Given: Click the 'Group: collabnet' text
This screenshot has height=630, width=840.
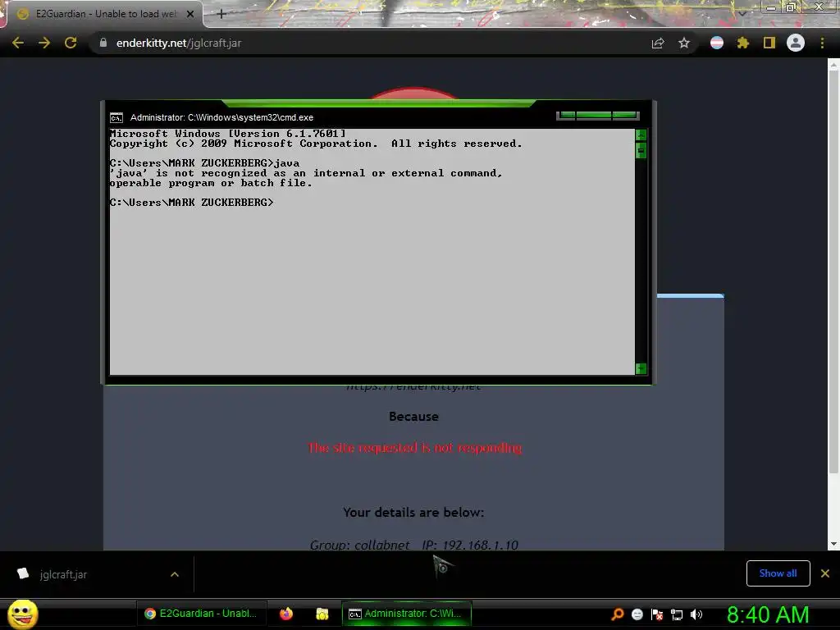Looking at the screenshot, I should click(x=359, y=545).
